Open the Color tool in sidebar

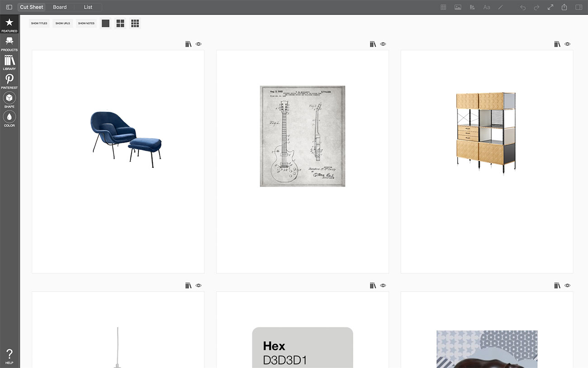pos(9,119)
